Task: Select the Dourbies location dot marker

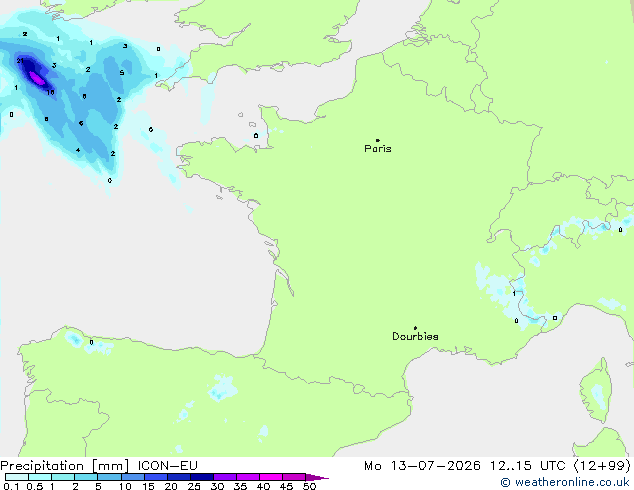Action: point(415,328)
